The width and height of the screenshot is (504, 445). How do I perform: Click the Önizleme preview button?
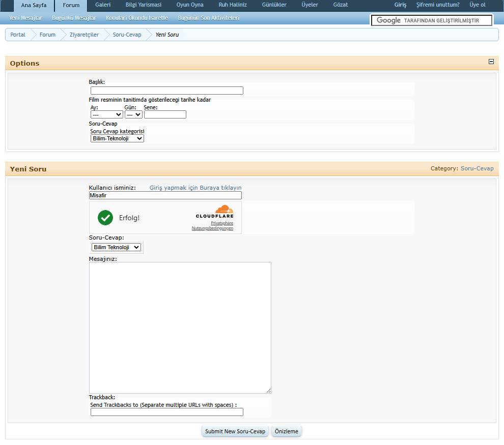287,431
